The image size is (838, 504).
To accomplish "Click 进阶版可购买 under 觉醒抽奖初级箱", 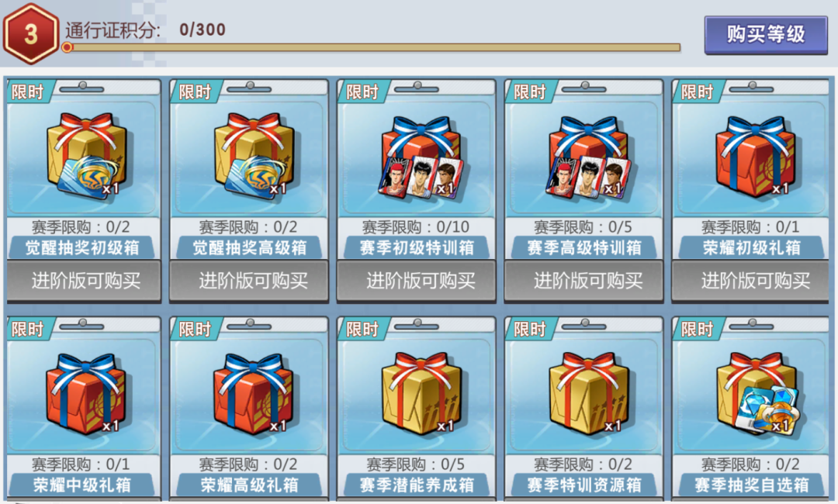I will (x=85, y=280).
